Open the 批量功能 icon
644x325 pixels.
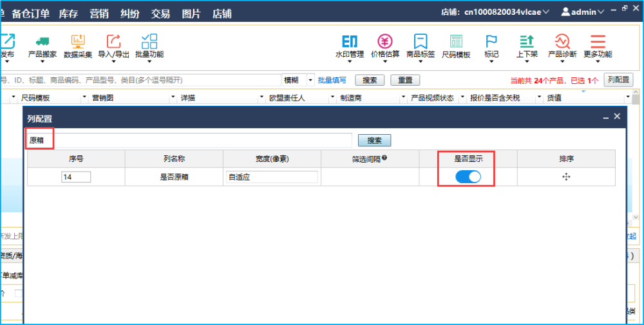(x=149, y=41)
